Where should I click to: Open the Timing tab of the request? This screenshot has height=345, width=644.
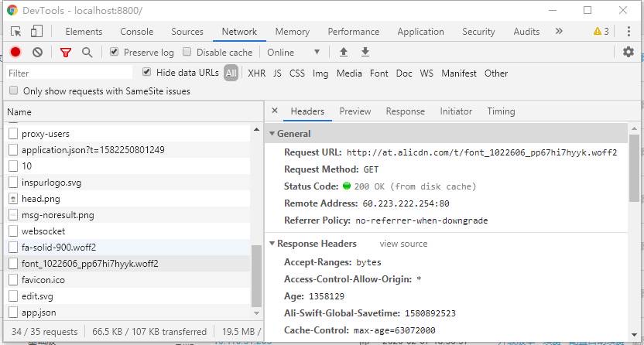coord(501,111)
